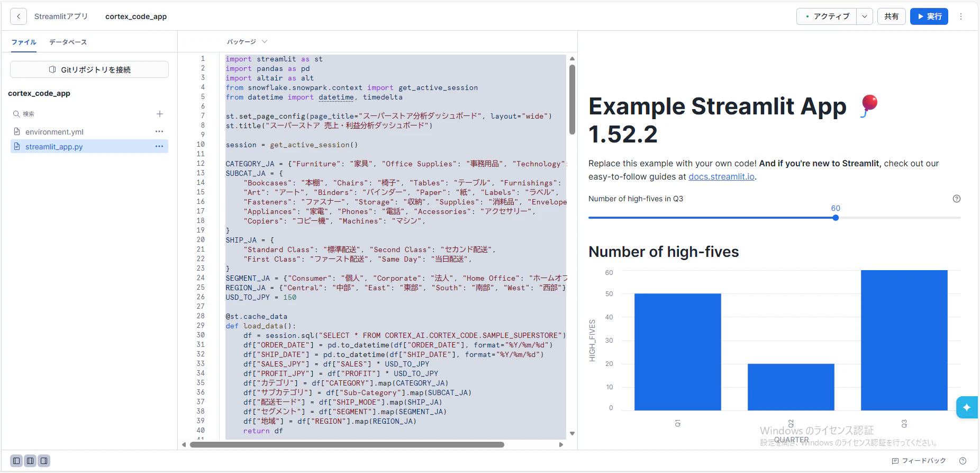
Task: Click the streamlit_app.py file icon
Action: pyautogui.click(x=17, y=146)
